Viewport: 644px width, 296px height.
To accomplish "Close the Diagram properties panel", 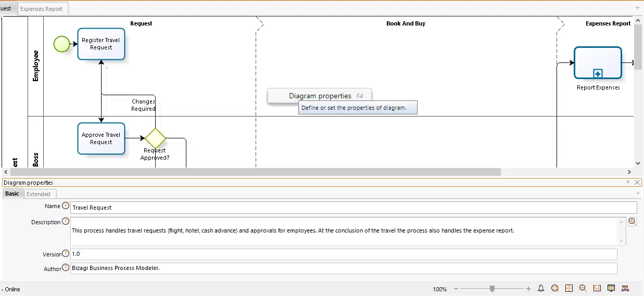I will coord(637,183).
